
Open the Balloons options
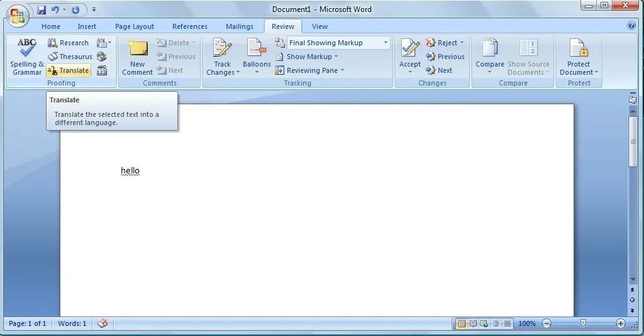pyautogui.click(x=257, y=57)
